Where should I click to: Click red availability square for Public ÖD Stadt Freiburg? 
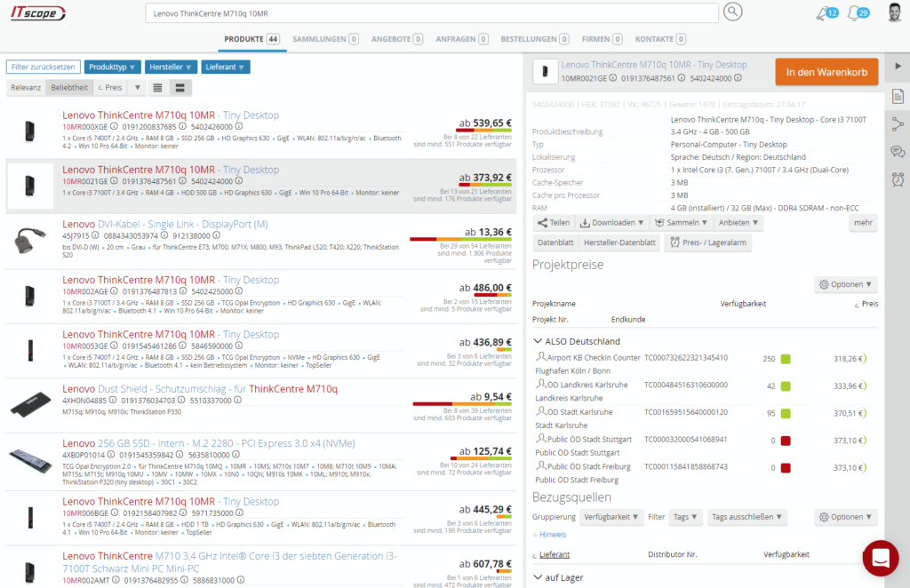coord(786,468)
